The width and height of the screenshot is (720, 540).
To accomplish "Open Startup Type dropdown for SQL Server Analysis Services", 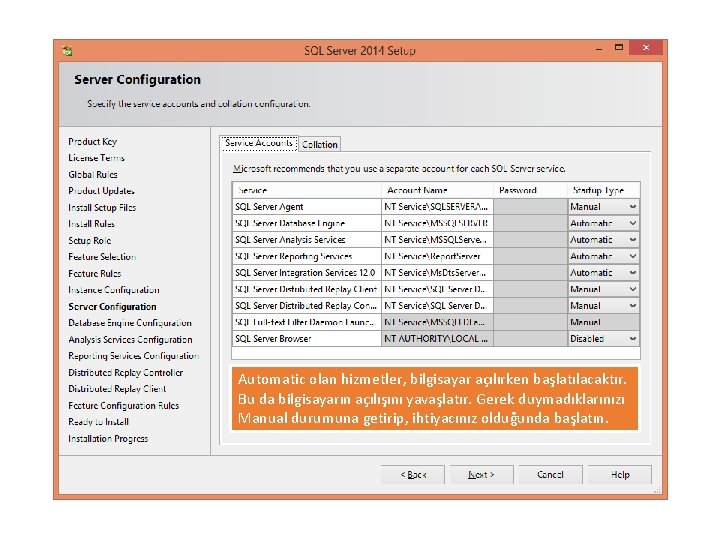I will pyautogui.click(x=633, y=240).
